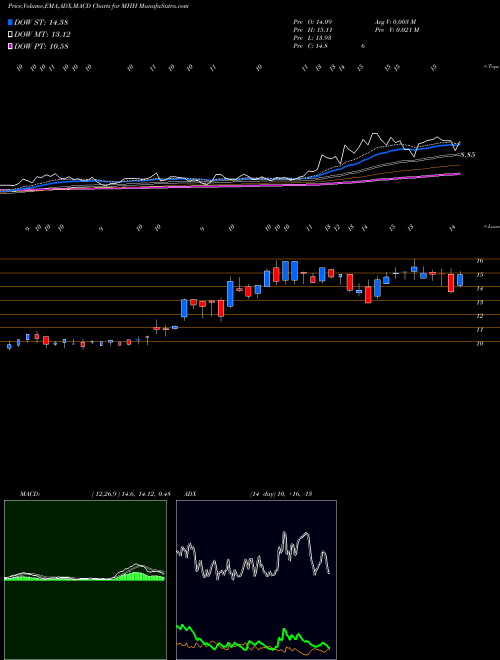
Task: Click the '(14 day) 10, +16, -18' ADX readout
Action: [281, 494]
